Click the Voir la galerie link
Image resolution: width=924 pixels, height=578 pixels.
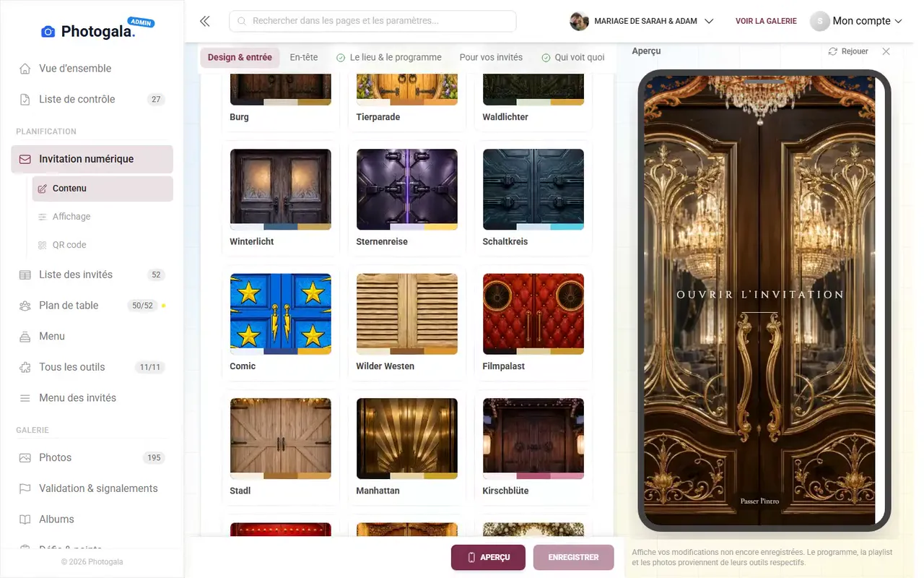coord(766,21)
